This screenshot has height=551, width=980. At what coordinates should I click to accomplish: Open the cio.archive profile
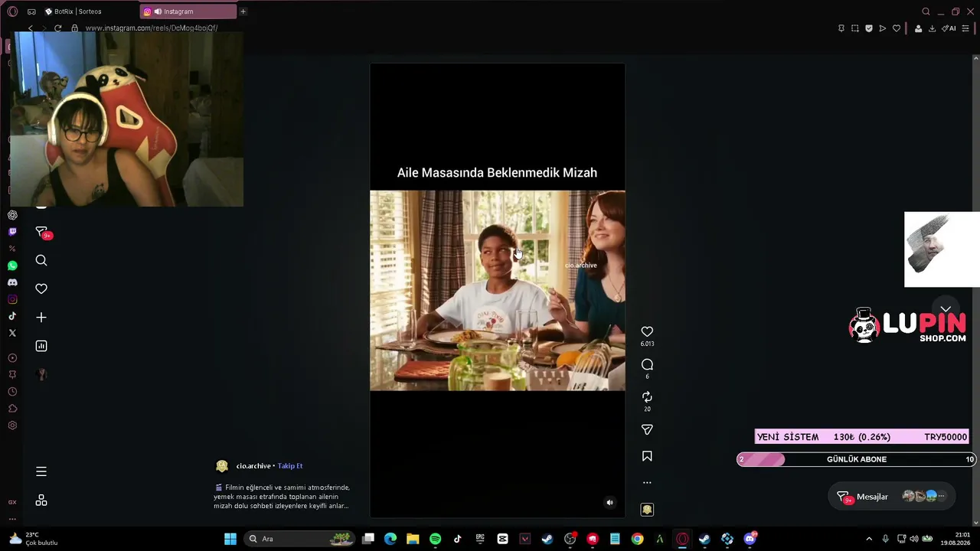pyautogui.click(x=253, y=466)
